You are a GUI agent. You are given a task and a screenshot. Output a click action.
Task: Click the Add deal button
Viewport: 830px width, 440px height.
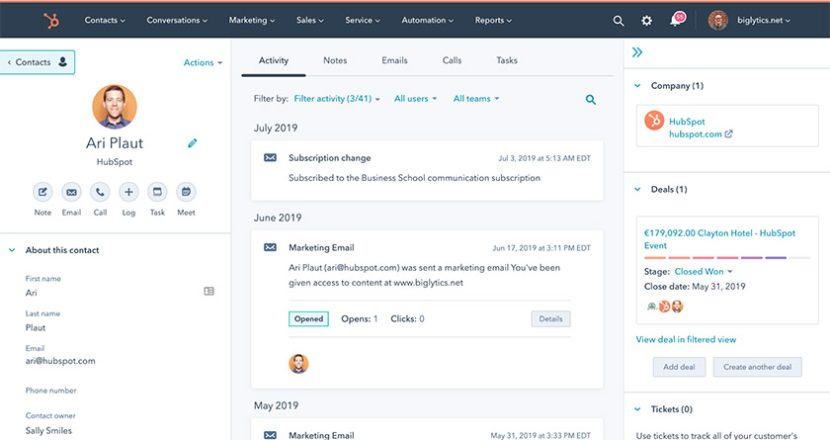679,367
